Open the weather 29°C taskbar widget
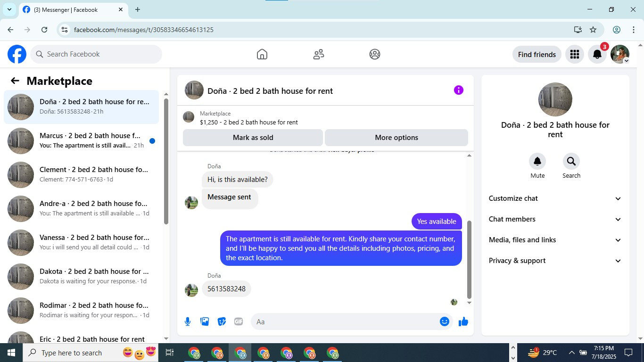644x362 pixels. click(x=542, y=353)
